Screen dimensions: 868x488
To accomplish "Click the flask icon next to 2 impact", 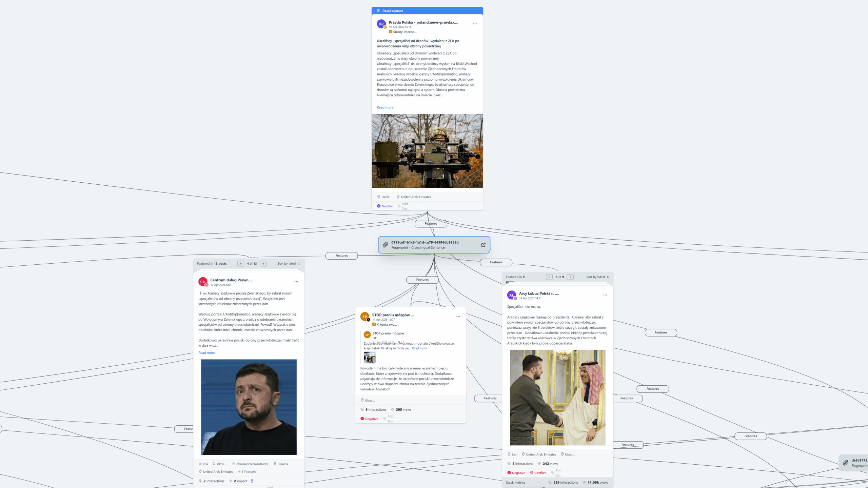I will 252,481.
